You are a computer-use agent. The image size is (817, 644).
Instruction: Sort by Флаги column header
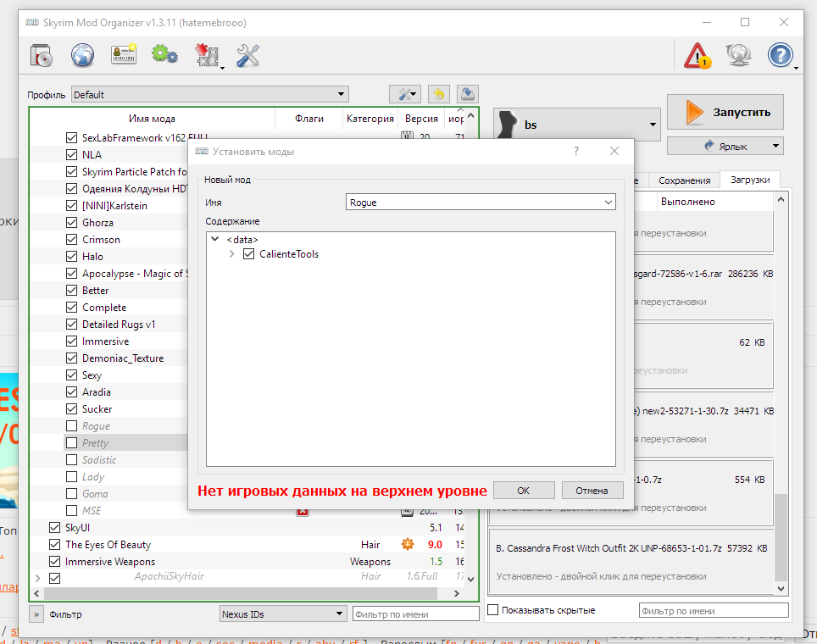coord(309,119)
